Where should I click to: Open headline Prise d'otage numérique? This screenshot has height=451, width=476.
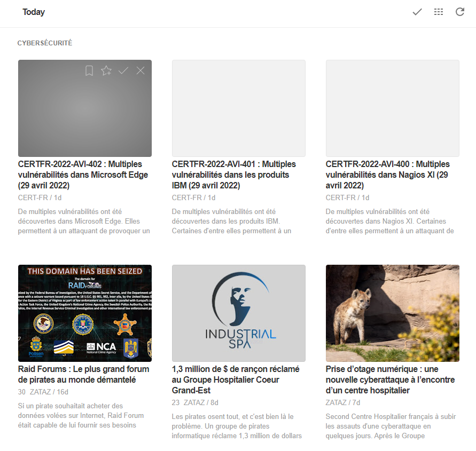click(x=390, y=379)
